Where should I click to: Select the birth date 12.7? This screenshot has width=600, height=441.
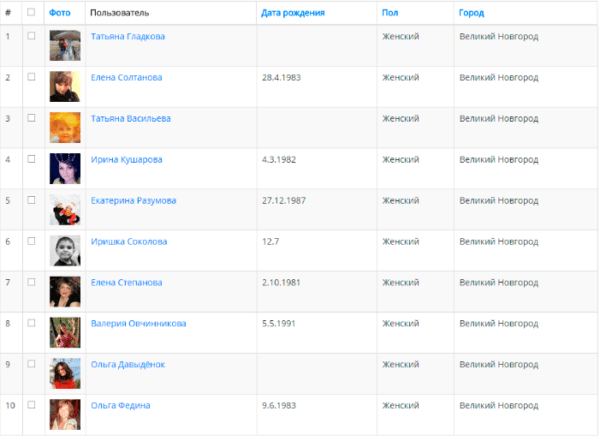click(x=271, y=241)
